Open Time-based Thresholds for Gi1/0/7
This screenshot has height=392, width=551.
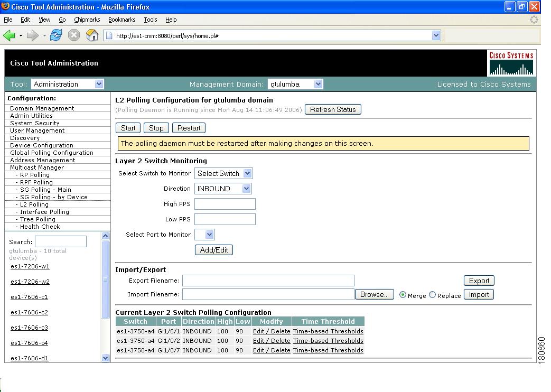(328, 350)
